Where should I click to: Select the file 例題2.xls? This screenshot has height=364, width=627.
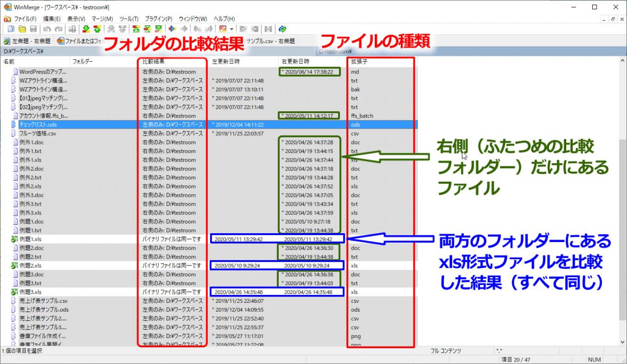tap(30, 266)
